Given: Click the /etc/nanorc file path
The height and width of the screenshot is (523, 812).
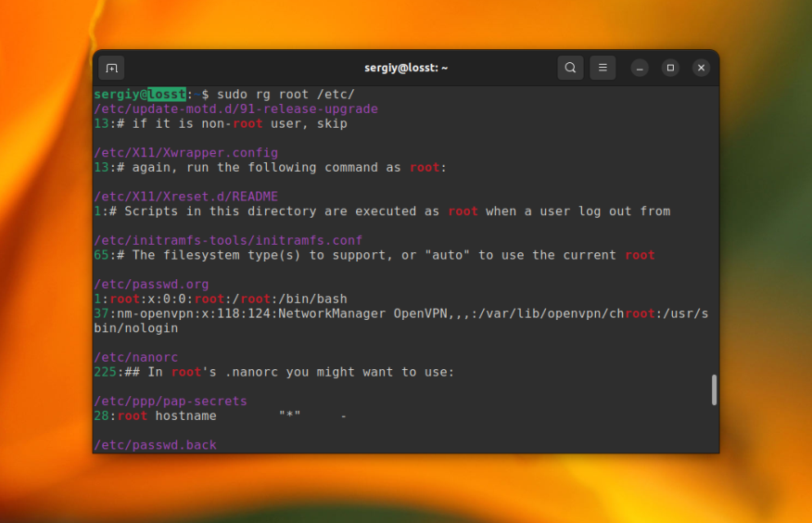Looking at the screenshot, I should click(x=135, y=357).
